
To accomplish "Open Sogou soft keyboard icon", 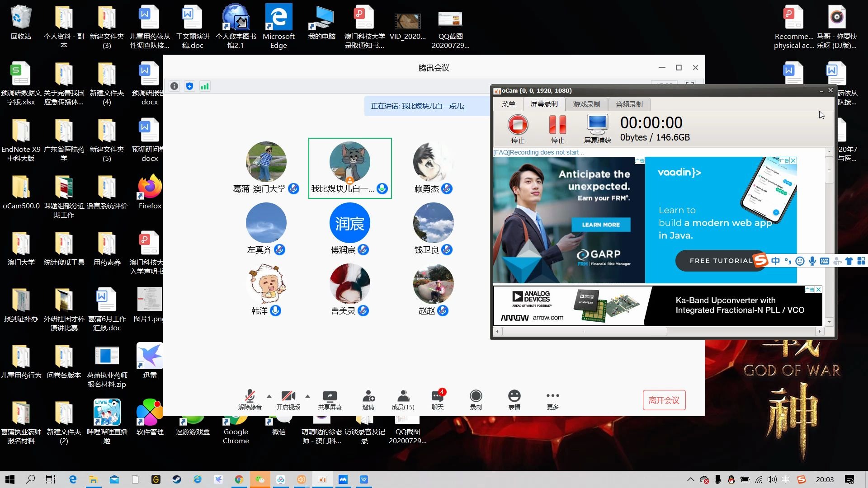I will 825,261.
